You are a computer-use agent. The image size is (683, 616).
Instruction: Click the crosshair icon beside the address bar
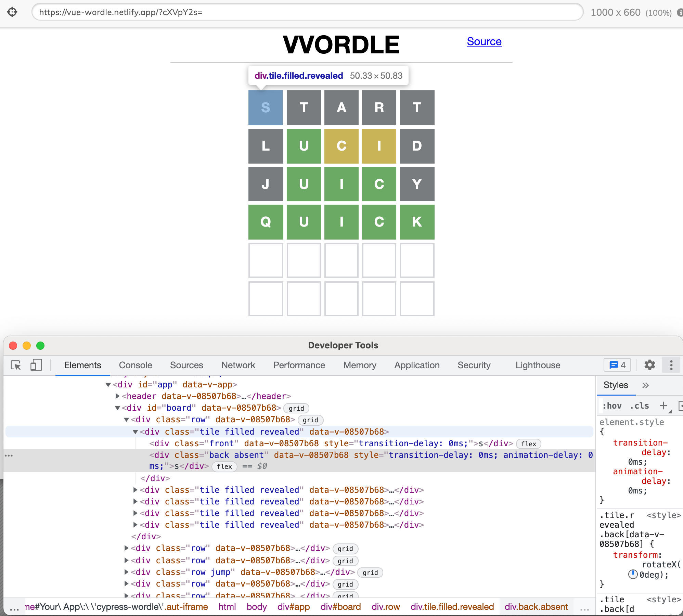tap(13, 12)
